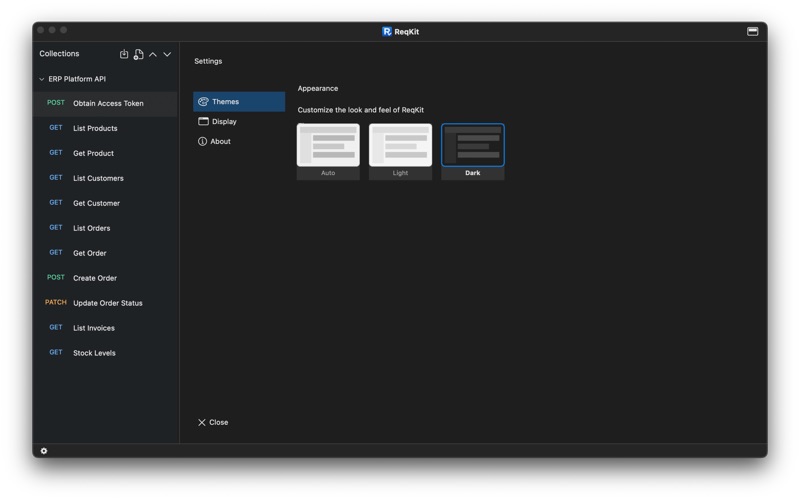800x500 pixels.
Task: Open the Create Order request
Action: pos(105,278)
